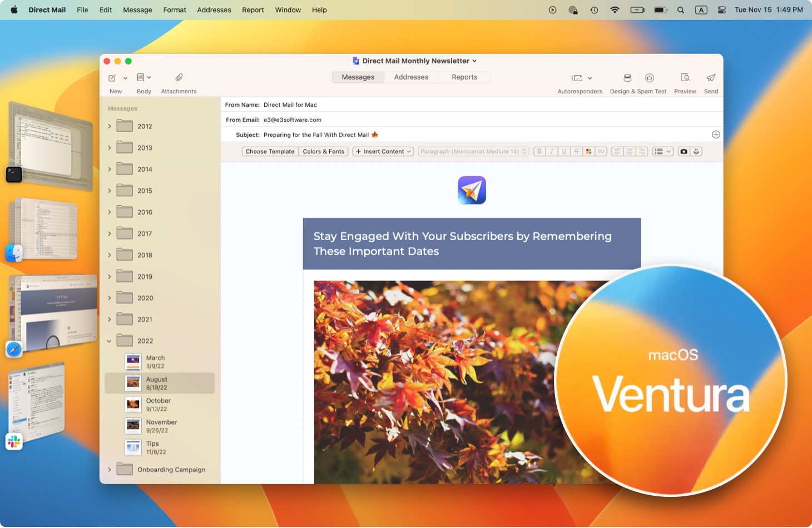
Task: Click the Slack icon in Stage Manager
Action: click(x=14, y=441)
